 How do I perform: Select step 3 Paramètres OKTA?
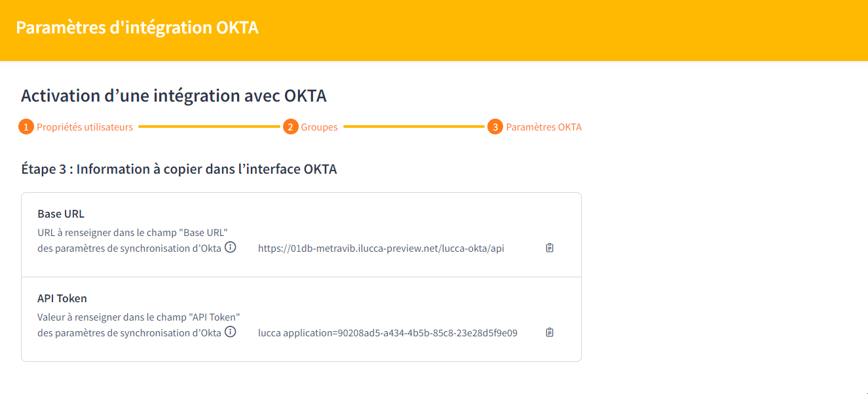coord(535,127)
